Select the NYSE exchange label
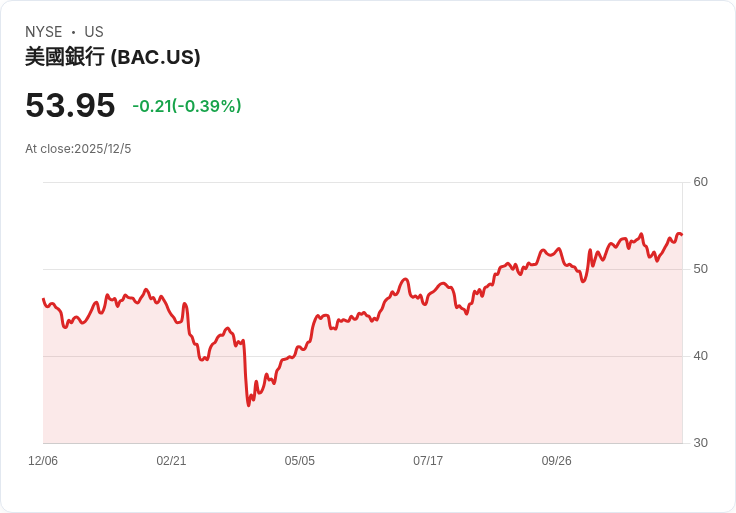This screenshot has height=513, width=736. click(x=43, y=32)
